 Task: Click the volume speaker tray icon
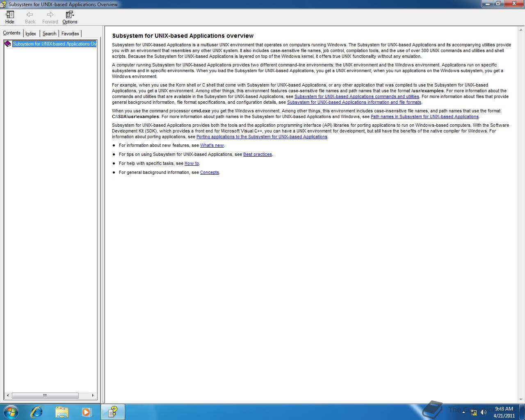click(484, 412)
